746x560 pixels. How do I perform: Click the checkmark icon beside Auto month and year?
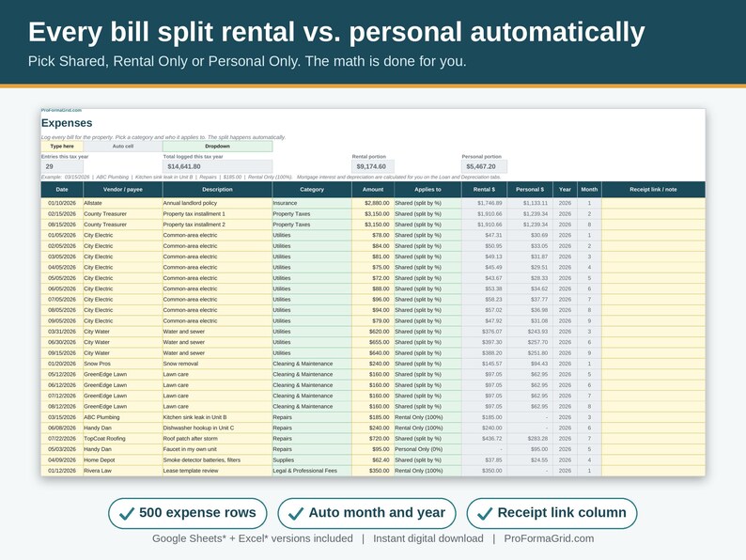pyautogui.click(x=296, y=513)
